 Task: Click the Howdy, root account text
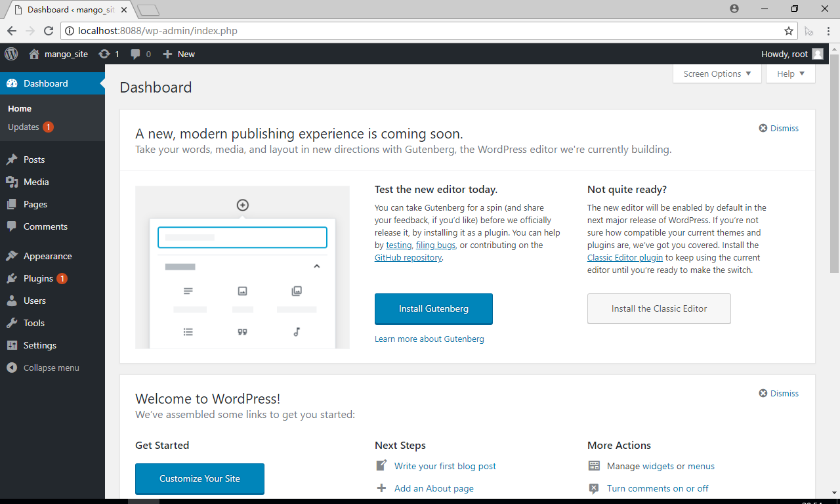pyautogui.click(x=784, y=54)
